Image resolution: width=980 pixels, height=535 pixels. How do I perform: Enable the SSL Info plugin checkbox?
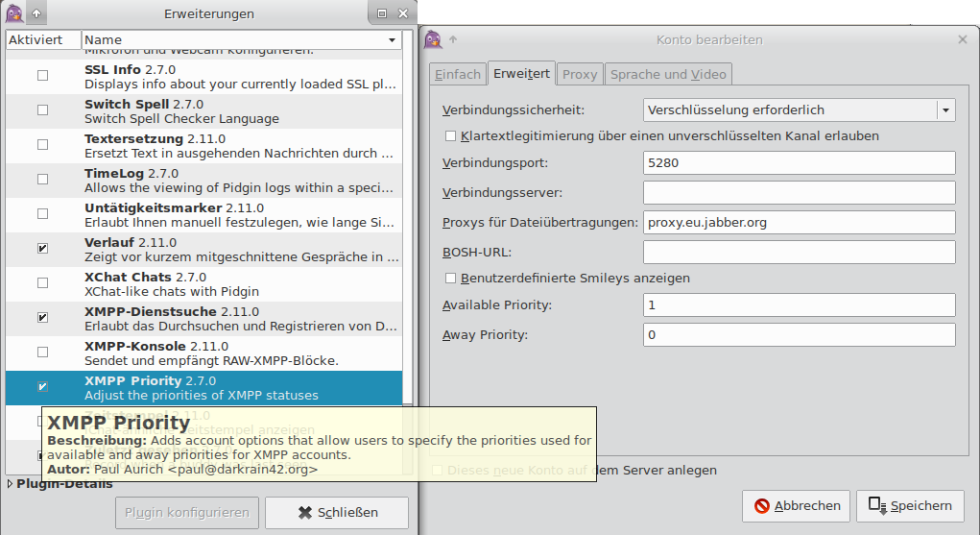[x=42, y=76]
